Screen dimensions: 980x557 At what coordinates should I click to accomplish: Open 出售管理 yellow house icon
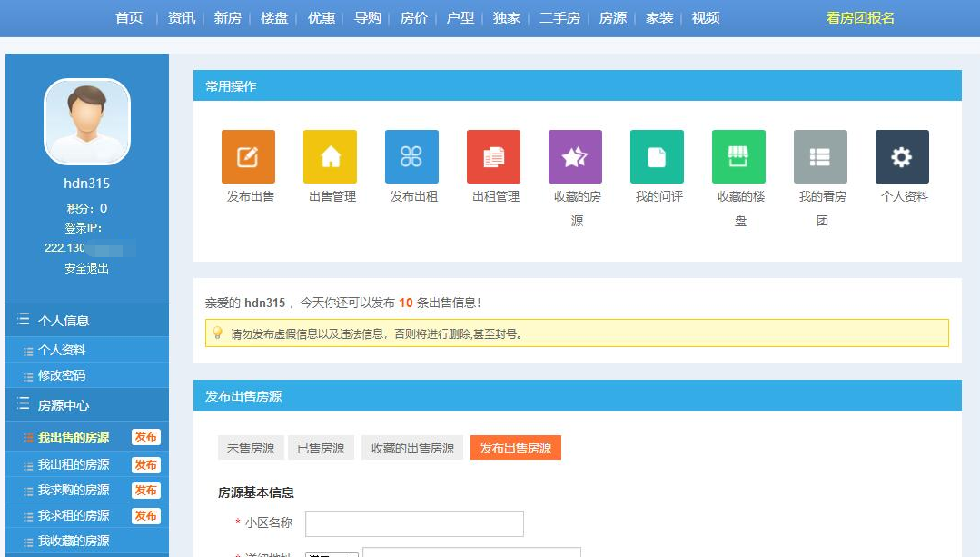(x=330, y=156)
